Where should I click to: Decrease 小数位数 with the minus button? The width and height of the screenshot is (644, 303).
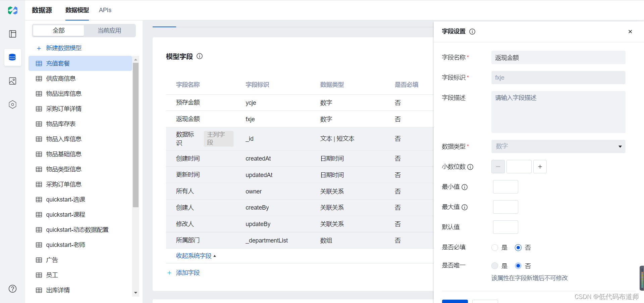pos(498,167)
